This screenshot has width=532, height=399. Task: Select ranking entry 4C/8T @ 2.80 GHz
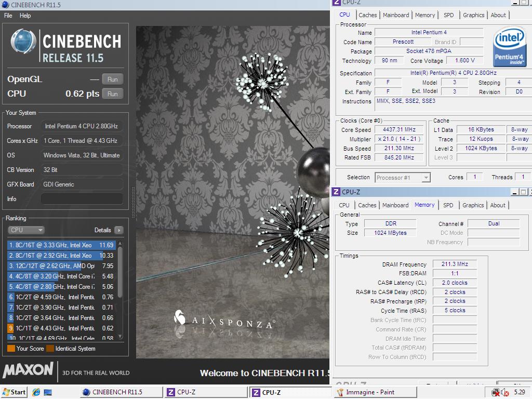[x=61, y=287]
